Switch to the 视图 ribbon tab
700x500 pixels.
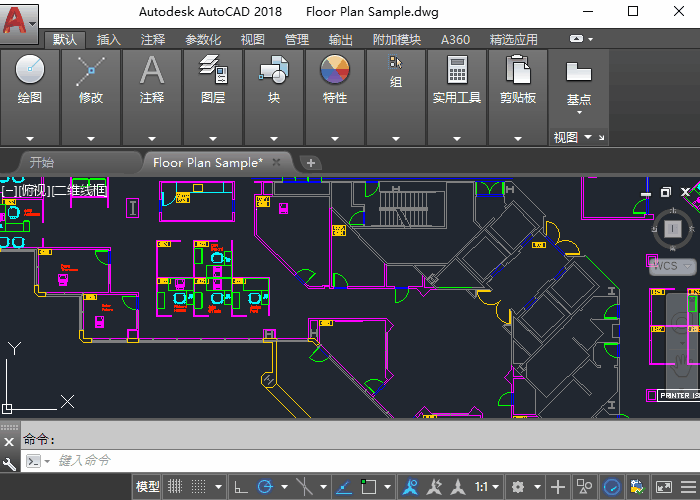253,40
